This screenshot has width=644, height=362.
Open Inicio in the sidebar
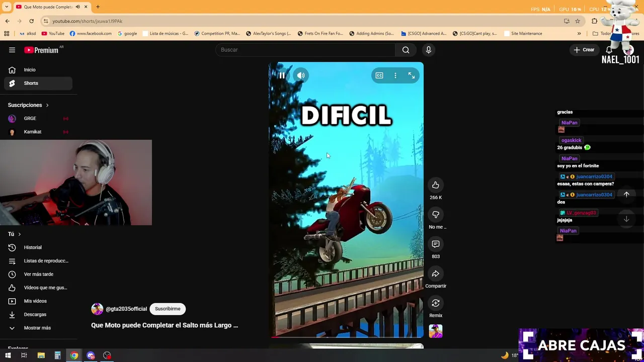point(38,70)
